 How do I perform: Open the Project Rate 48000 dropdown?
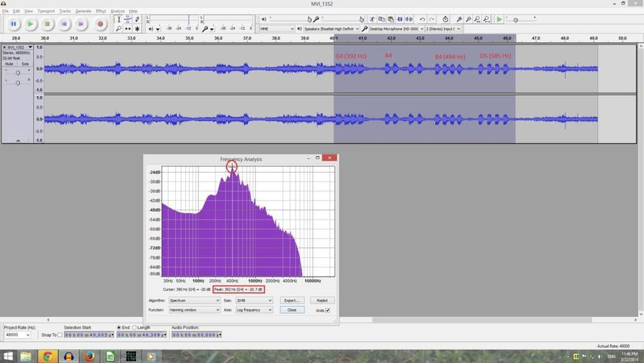click(17, 335)
